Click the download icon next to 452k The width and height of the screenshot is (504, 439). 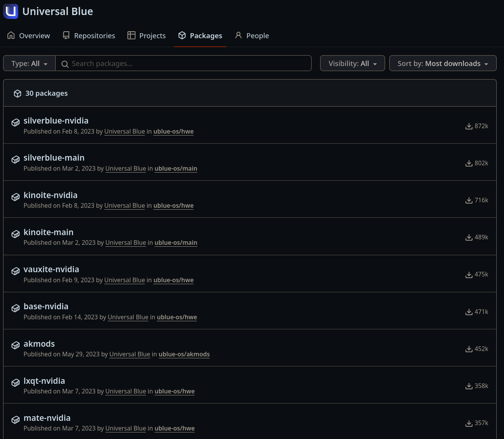pyautogui.click(x=469, y=349)
